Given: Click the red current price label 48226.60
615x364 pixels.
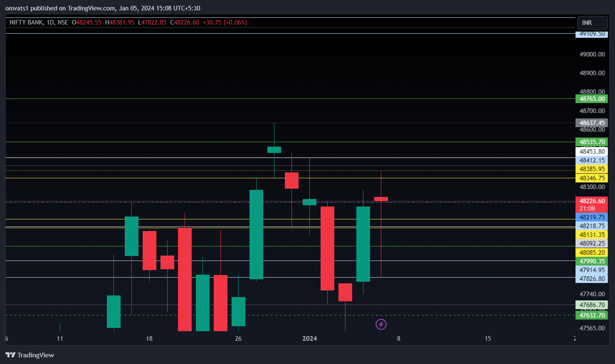Looking at the screenshot, I should [x=592, y=201].
